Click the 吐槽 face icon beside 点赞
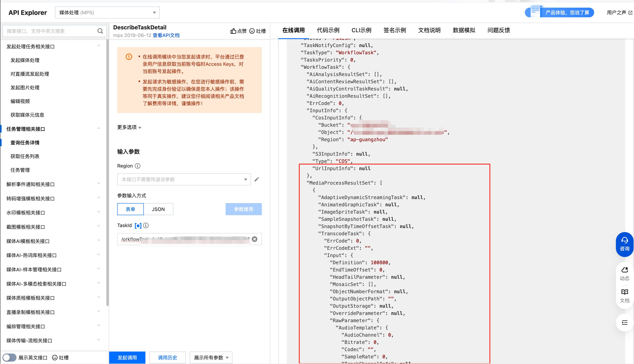 [x=252, y=31]
